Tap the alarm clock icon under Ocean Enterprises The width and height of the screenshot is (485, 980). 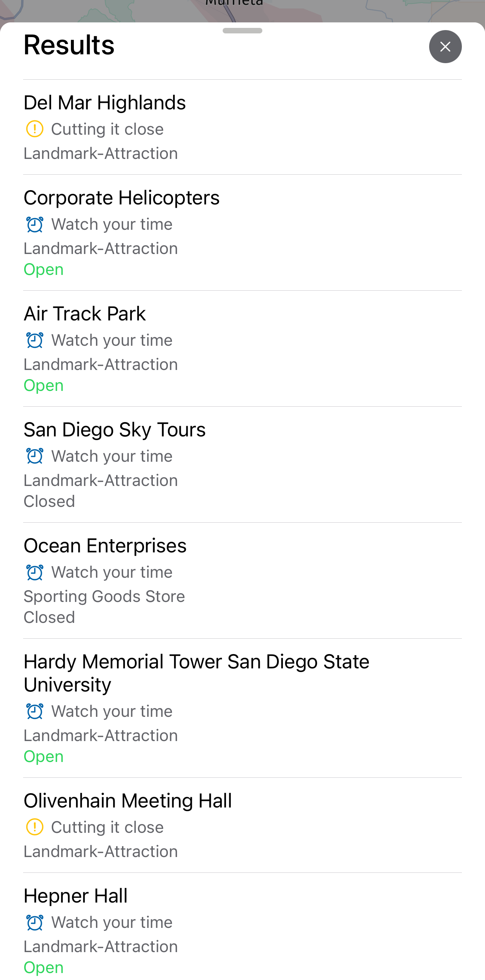[35, 573]
